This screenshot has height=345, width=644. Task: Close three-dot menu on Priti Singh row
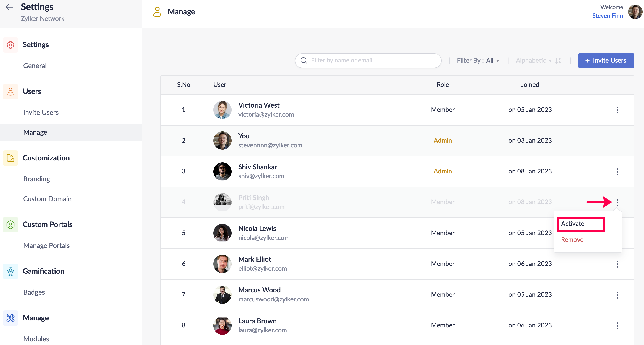(x=617, y=202)
